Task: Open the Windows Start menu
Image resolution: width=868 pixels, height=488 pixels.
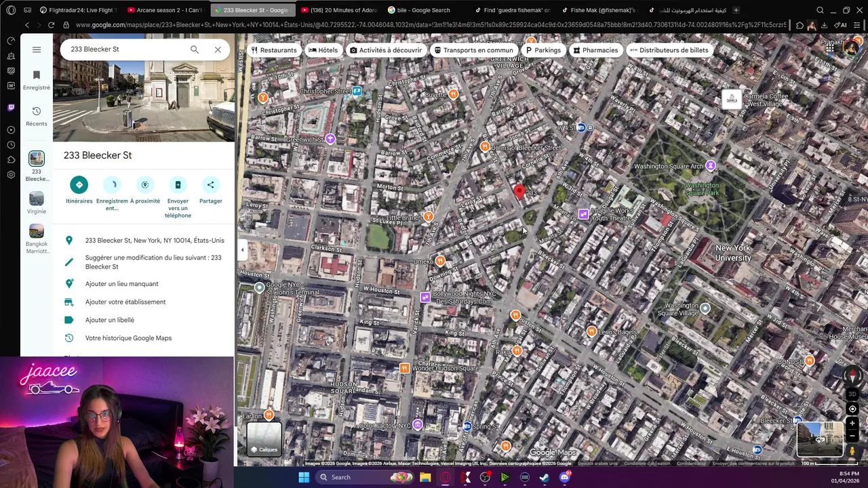Action: coord(304,477)
